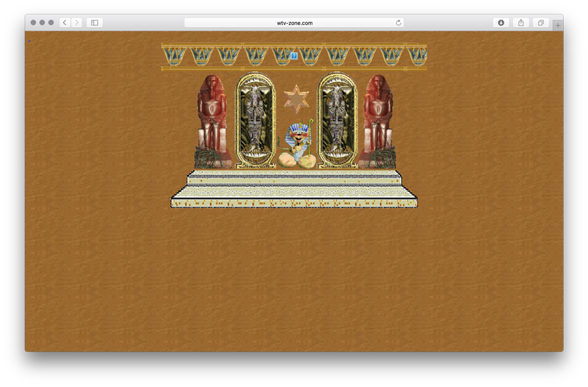This screenshot has height=387, width=588.
Task: Click the blue question mark placeholder
Action: (x=294, y=56)
